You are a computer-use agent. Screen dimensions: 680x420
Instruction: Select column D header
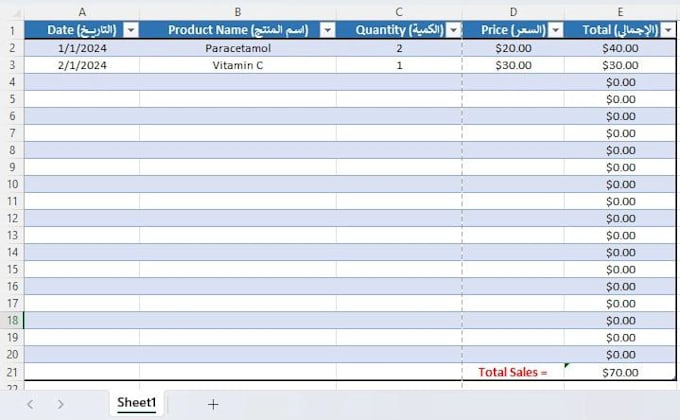[x=513, y=12]
